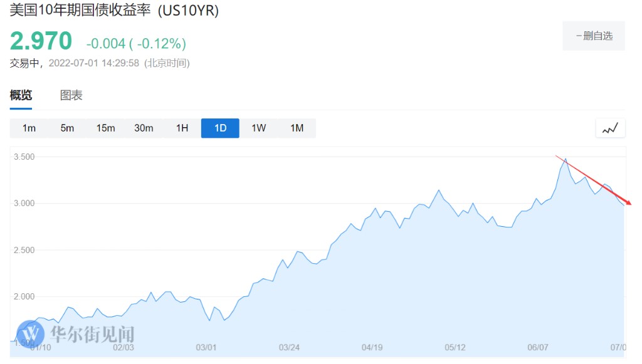Image resolution: width=642 pixels, height=364 pixels.
Task: Click the 3.500 y-axis label
Action: (x=23, y=157)
